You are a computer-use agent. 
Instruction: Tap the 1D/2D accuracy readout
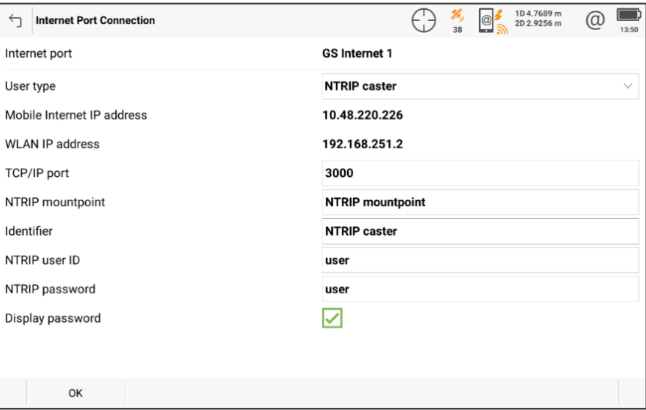tap(543, 20)
